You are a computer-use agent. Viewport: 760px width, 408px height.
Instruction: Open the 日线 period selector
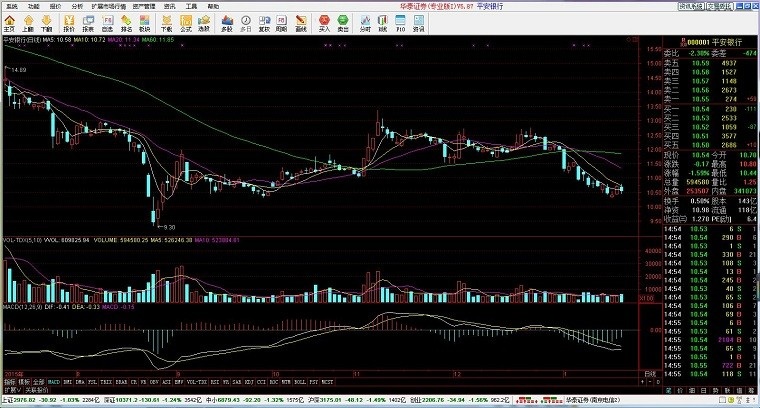(649, 374)
